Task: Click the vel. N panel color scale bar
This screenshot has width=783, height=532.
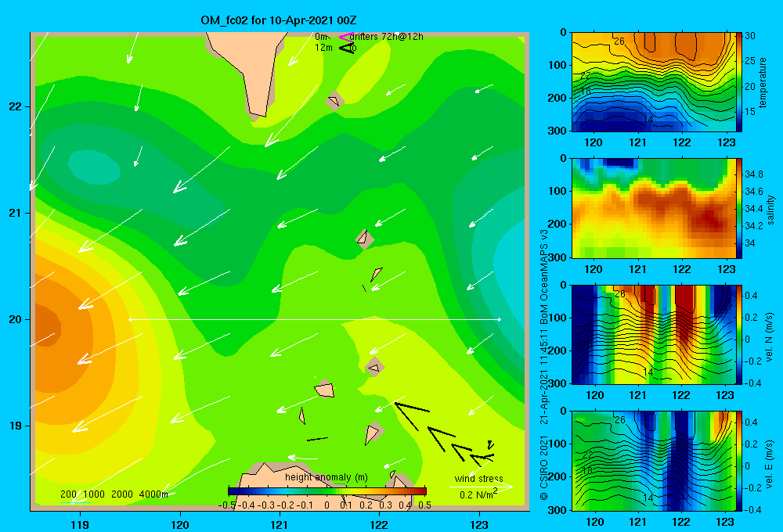Action: (739, 335)
